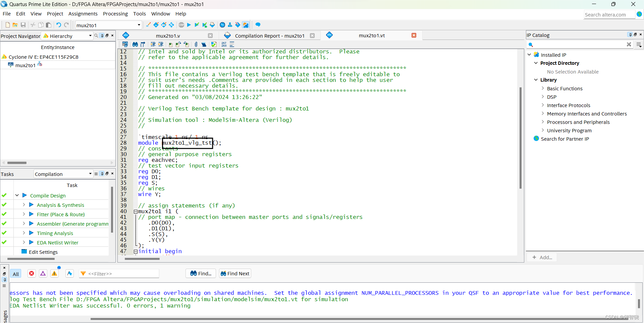Open the IP Catalog options menu icon
The width and height of the screenshot is (644, 323).
coord(639,45)
